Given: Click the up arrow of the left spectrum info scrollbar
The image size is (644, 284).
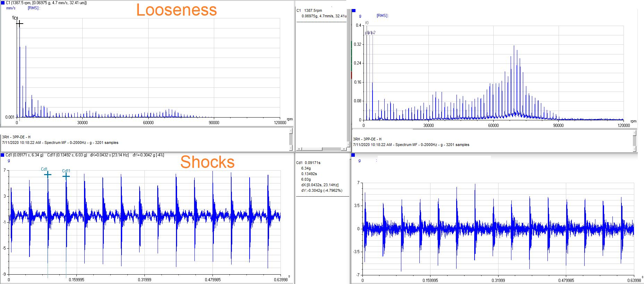Looking at the screenshot, I should coord(291,131).
